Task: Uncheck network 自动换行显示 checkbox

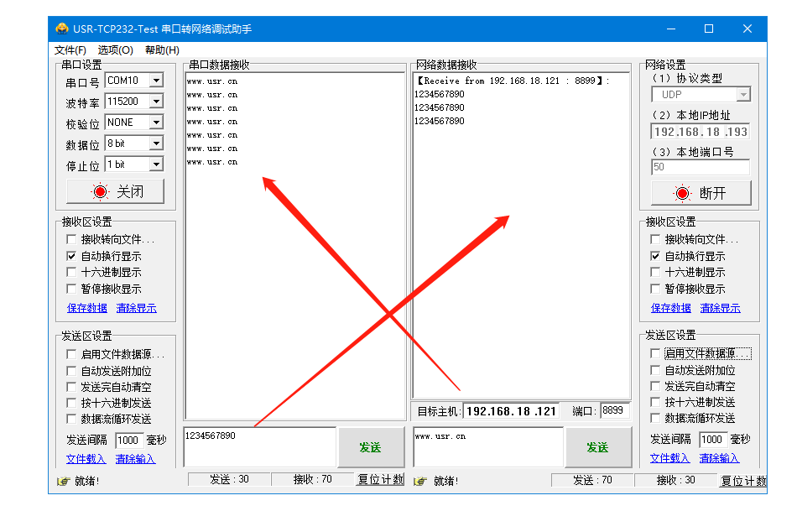Action: pos(656,256)
